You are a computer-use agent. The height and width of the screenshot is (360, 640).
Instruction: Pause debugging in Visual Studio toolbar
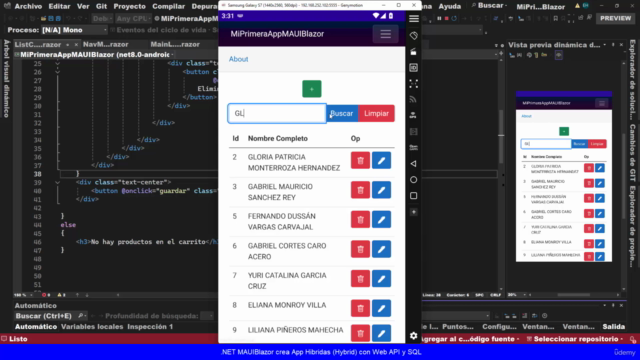click(x=439, y=18)
